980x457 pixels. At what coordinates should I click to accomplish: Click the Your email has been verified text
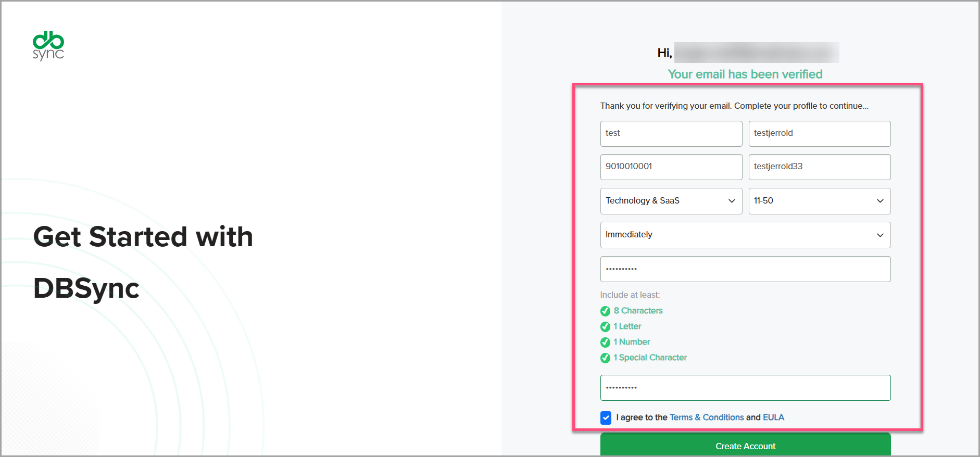tap(745, 74)
